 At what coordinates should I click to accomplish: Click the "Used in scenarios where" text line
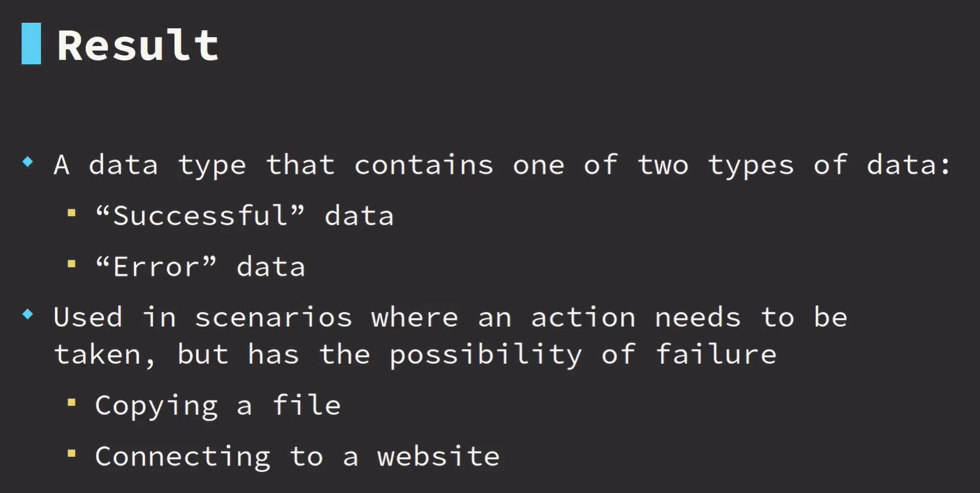(x=450, y=318)
